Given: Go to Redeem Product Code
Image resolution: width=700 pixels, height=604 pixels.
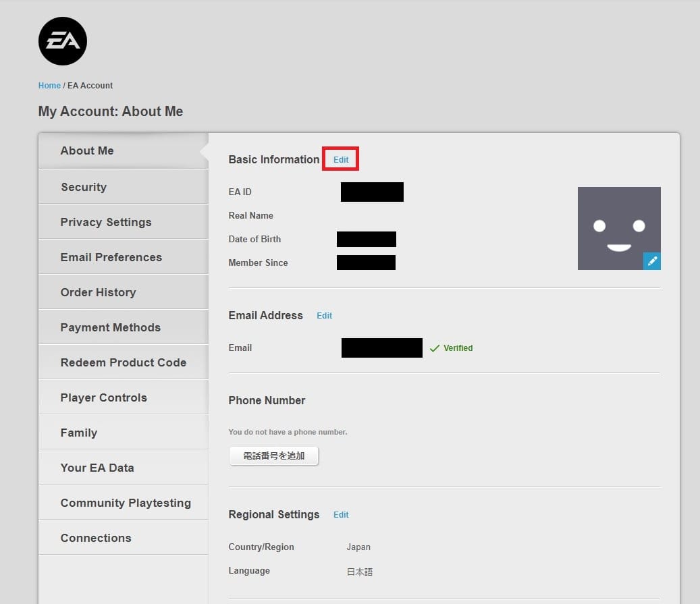Looking at the screenshot, I should [x=124, y=362].
